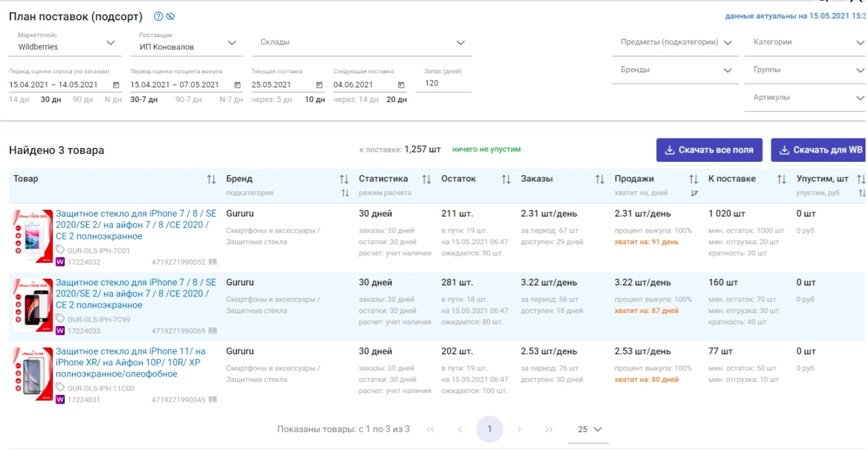The width and height of the screenshot is (868, 451).
Task: Open the Склады dropdown
Action: 460,43
